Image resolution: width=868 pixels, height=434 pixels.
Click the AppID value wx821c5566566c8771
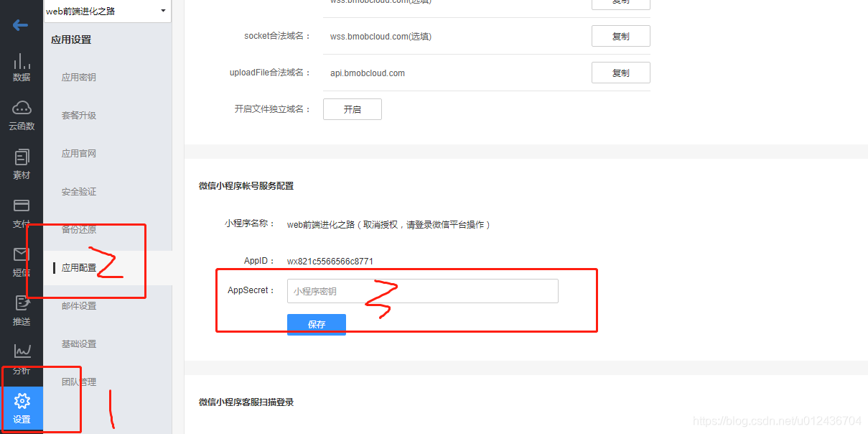point(330,262)
